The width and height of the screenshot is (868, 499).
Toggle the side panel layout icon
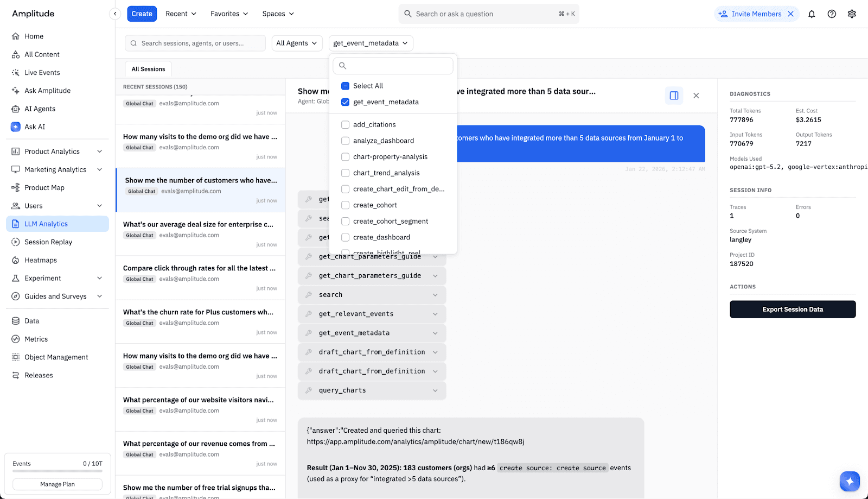coord(674,96)
